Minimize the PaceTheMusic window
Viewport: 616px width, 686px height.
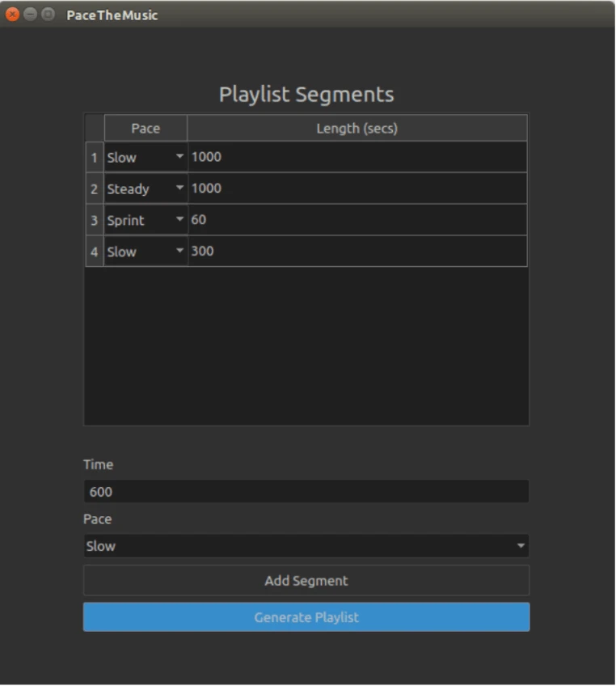coord(30,15)
